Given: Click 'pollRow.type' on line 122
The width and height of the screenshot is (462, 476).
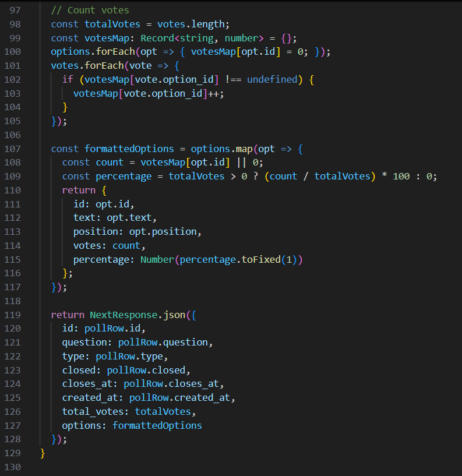Looking at the screenshot, I should (129, 357).
